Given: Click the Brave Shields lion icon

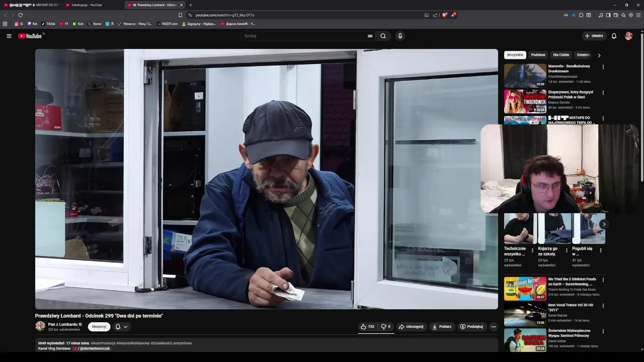Looking at the screenshot, I should tap(444, 15).
